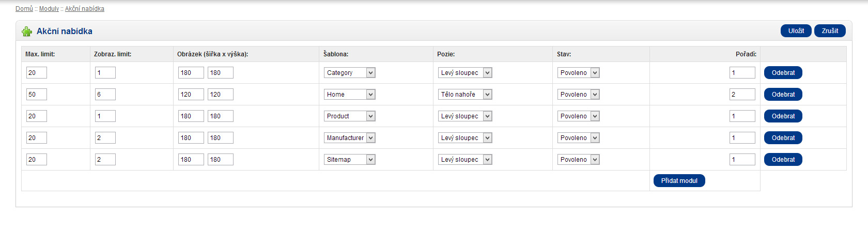
Task: Add a new module with Přidat modul
Action: 679,181
